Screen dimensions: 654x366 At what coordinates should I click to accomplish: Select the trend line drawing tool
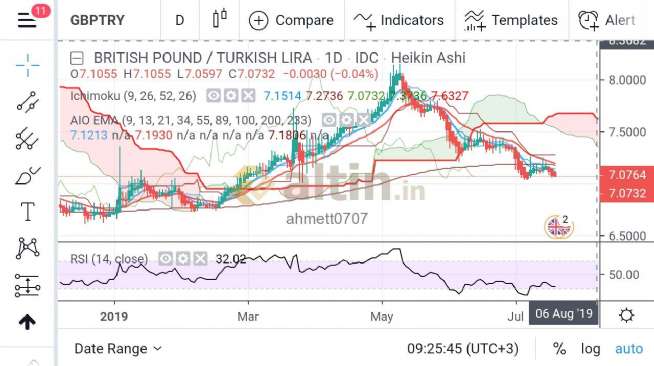click(x=28, y=102)
